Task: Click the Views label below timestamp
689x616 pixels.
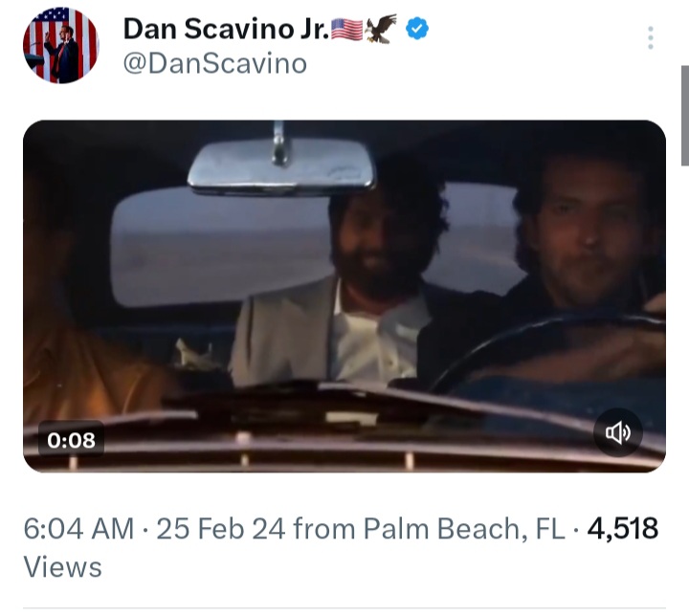Action: click(62, 566)
